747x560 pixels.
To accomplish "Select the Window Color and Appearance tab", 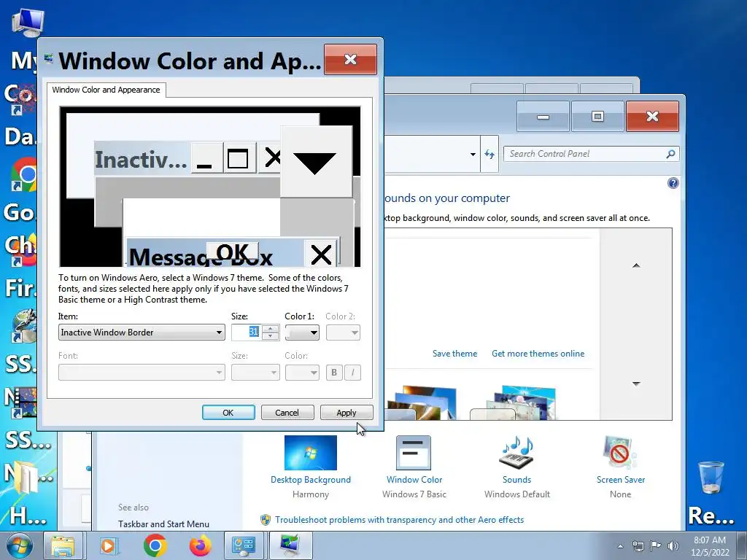I will click(x=107, y=90).
